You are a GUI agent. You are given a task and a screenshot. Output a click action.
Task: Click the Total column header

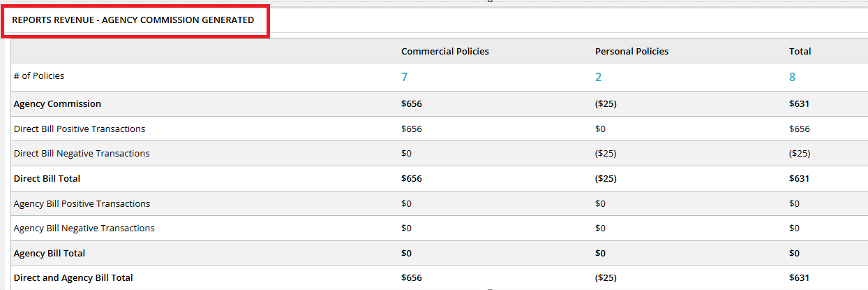800,52
